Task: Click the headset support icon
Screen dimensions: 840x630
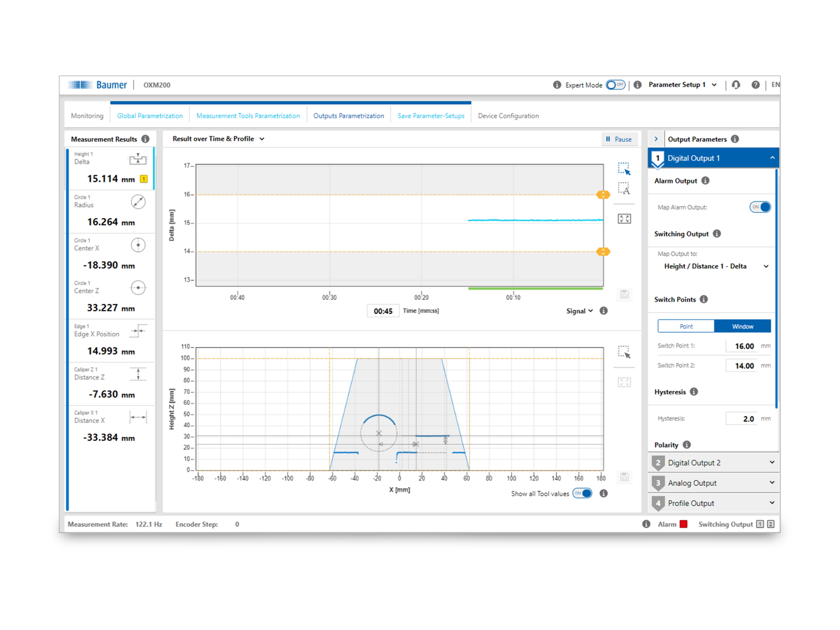Action: point(736,85)
